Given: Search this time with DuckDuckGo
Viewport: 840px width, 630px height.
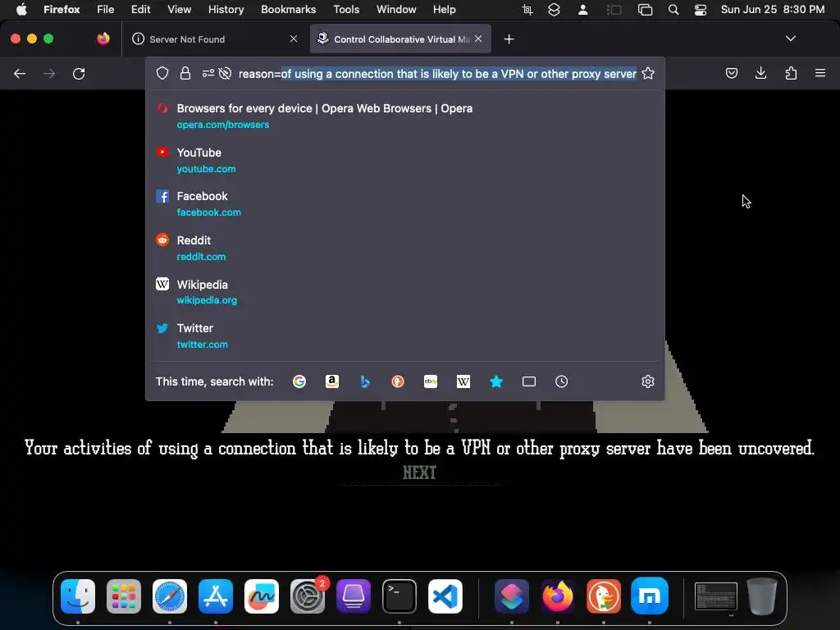Looking at the screenshot, I should click(x=398, y=381).
